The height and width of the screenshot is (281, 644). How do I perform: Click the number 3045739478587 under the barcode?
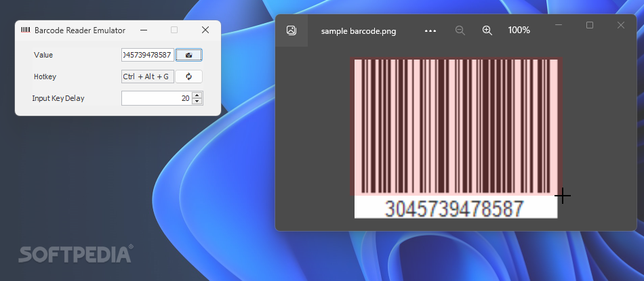454,209
